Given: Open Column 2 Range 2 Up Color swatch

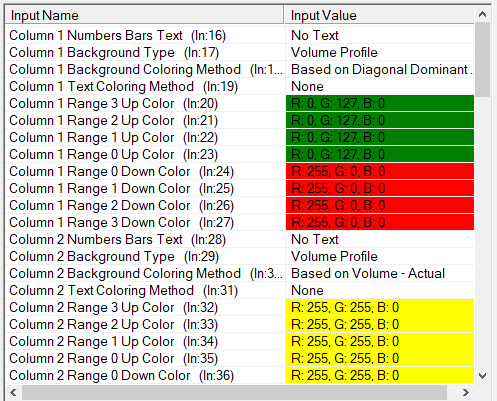Looking at the screenshot, I should point(380,324).
